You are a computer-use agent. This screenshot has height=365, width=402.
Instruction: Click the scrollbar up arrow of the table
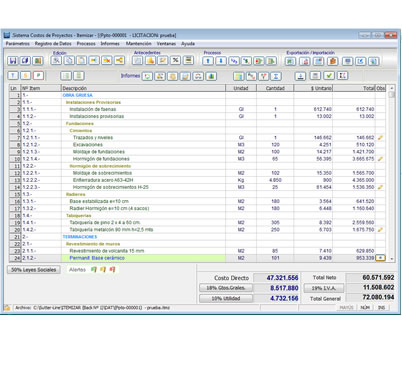(392, 88)
